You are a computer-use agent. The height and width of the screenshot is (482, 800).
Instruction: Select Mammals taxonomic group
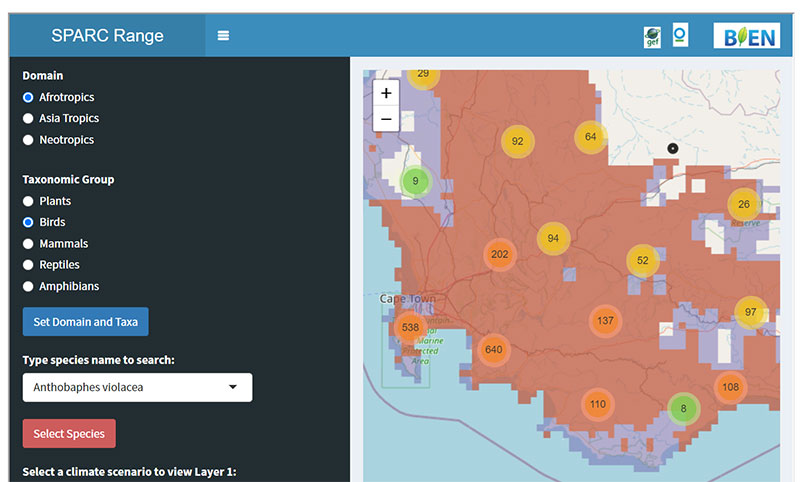(x=28, y=244)
